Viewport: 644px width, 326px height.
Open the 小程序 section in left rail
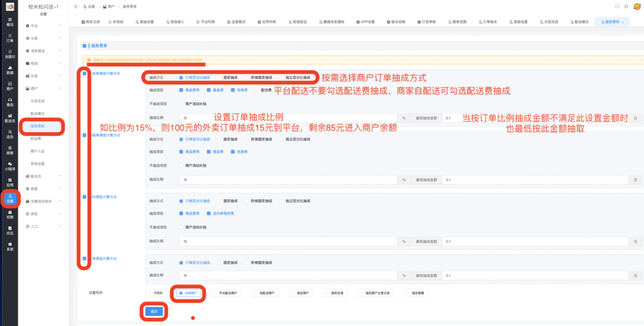[x=10, y=166]
